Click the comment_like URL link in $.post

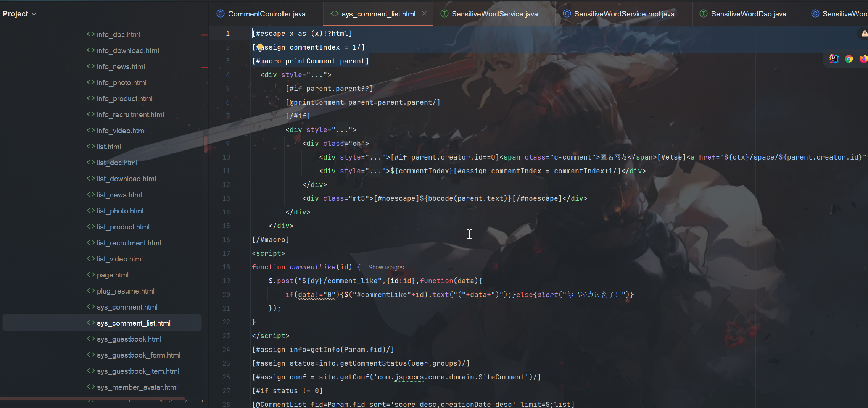[340, 281]
